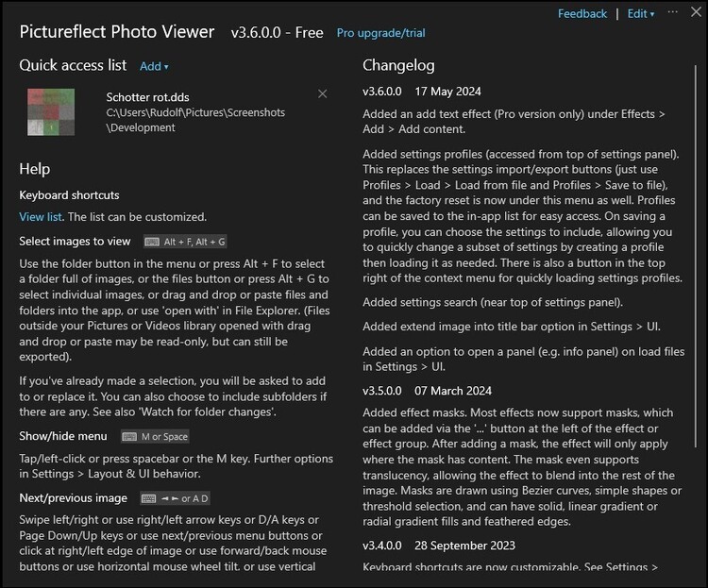Open the View list shortcuts link
This screenshot has height=588, width=708.
[x=42, y=216]
